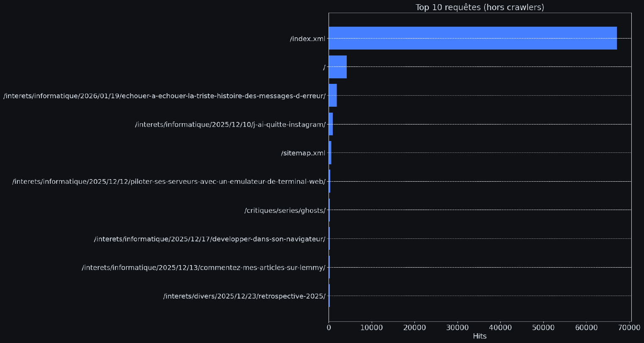Select the j-ai-quitte-instagram label
Viewport: 644px width, 343px height.
tap(230, 124)
